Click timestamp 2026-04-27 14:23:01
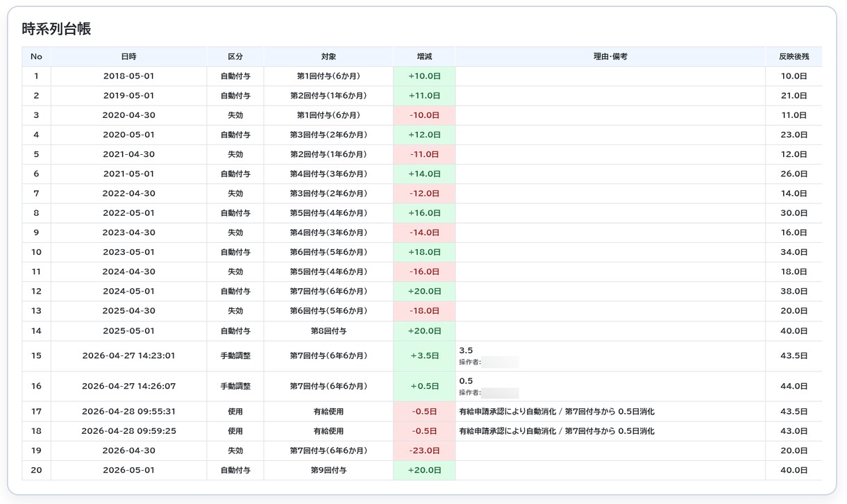 128,355
